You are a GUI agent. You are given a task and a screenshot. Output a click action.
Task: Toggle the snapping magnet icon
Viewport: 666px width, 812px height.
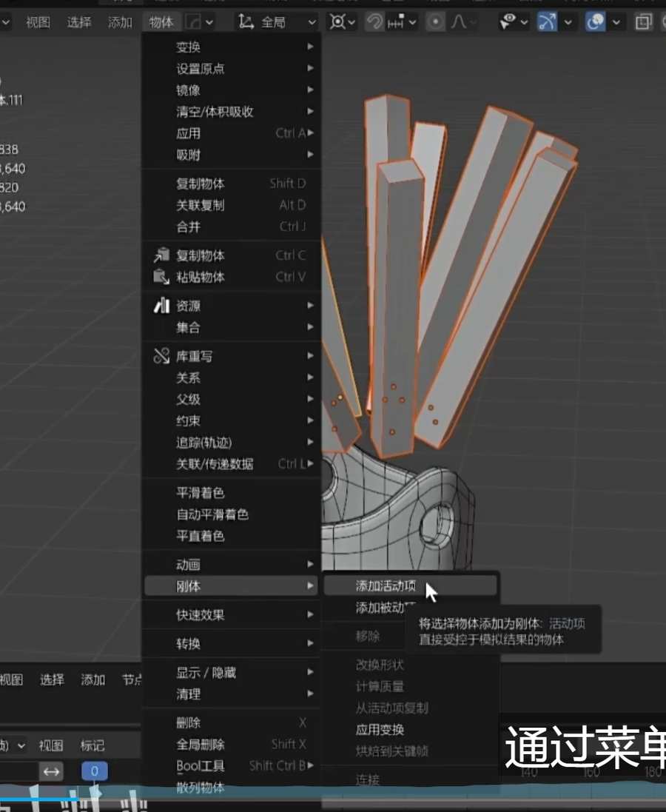(x=375, y=22)
